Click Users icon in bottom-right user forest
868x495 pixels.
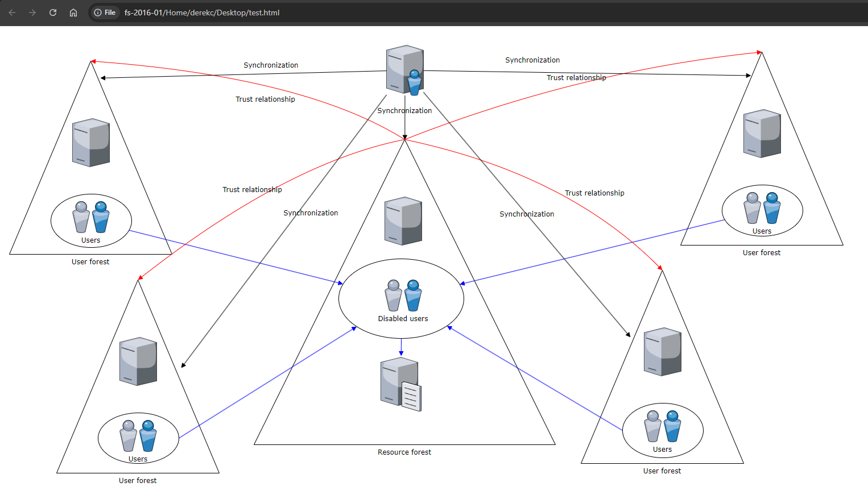coord(663,426)
